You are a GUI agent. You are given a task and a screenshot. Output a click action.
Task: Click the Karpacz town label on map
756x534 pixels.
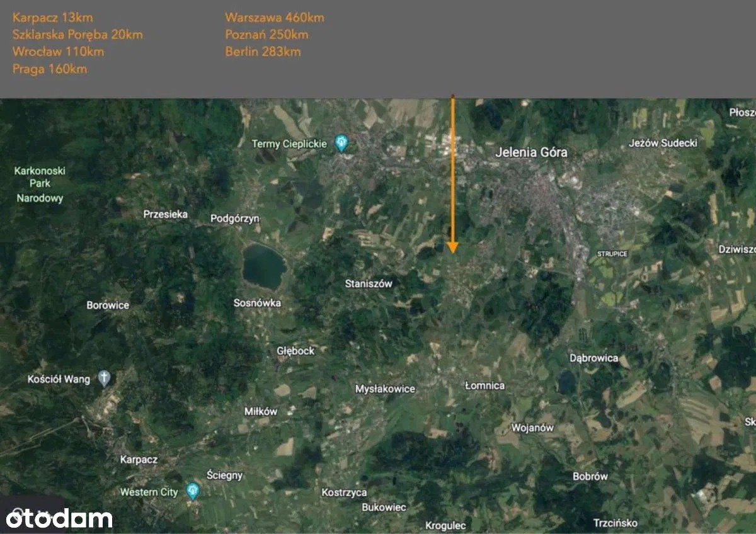click(x=139, y=460)
